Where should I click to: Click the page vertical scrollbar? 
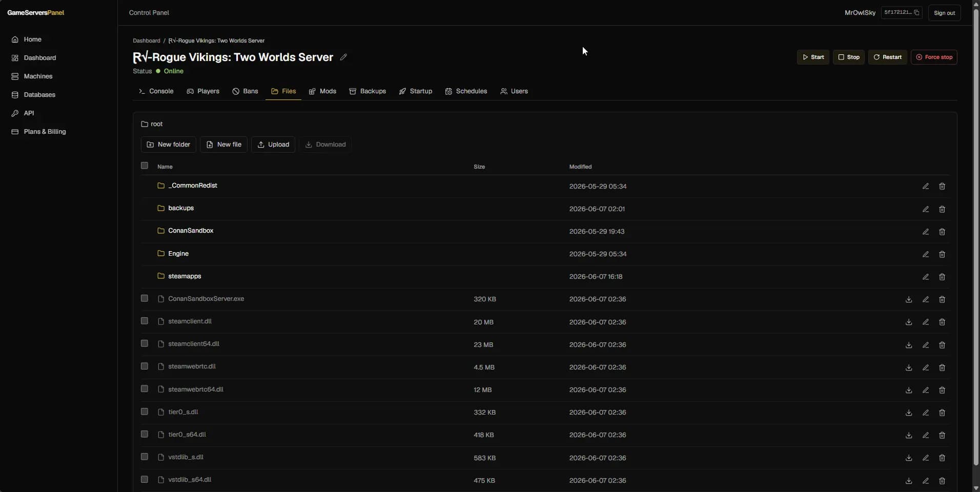coord(976,237)
